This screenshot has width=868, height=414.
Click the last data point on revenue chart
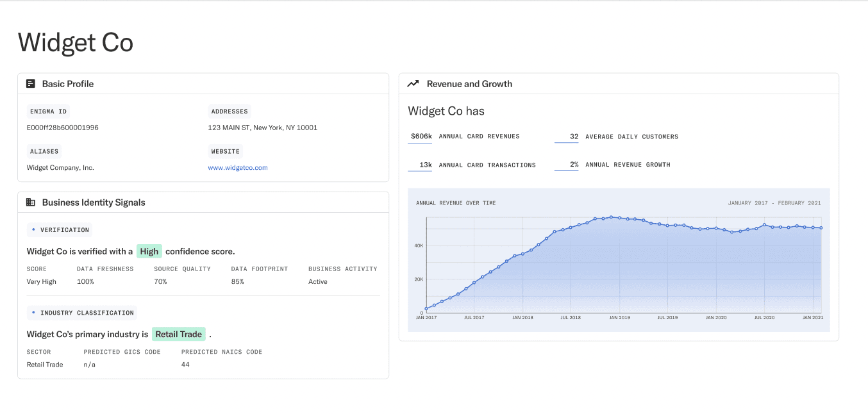[x=821, y=228]
